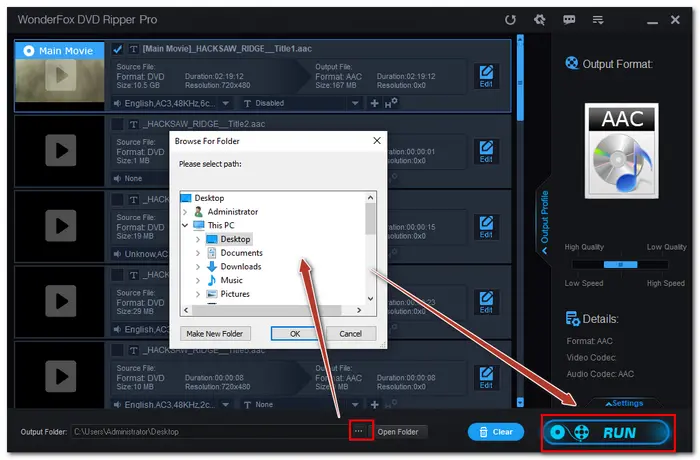Select the top-level Desktop tree item
Screen dimensions: 700x460
click(203, 198)
